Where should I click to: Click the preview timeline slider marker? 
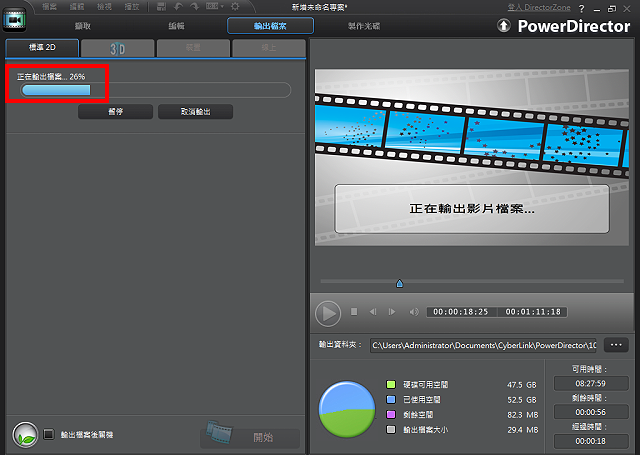click(400, 283)
